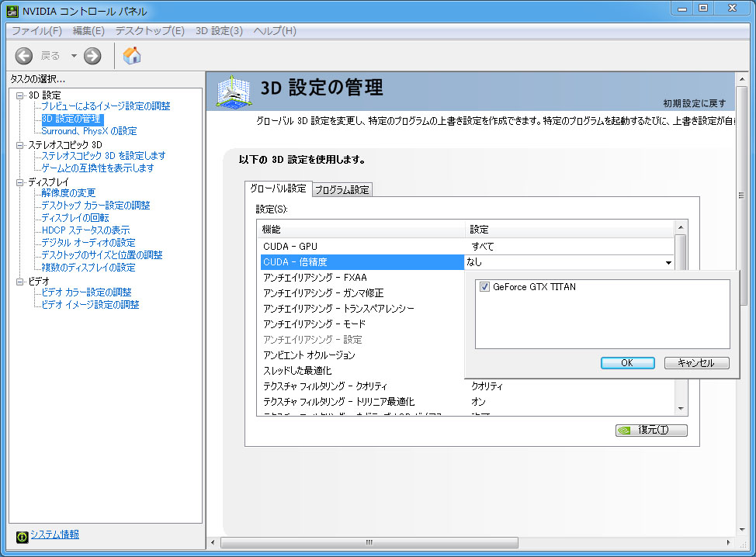Open デスクトップのサイズと位置の調整 task
756x557 pixels.
pyautogui.click(x=102, y=255)
